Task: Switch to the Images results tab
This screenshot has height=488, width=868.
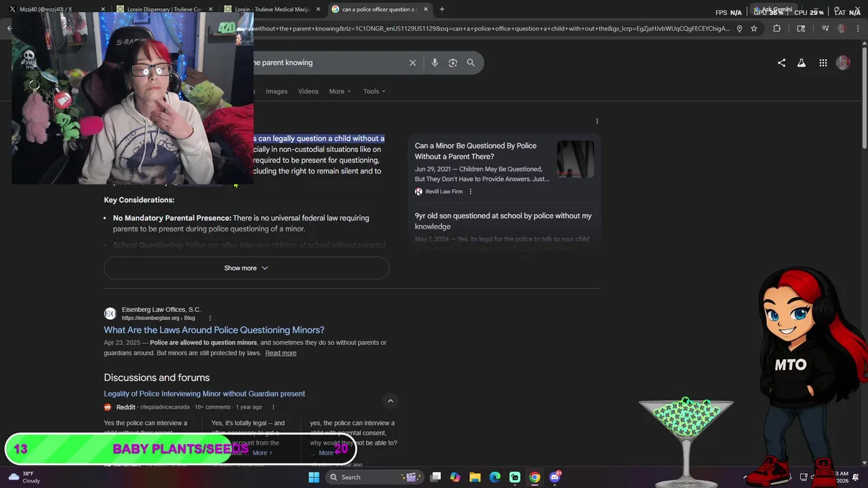Action: coord(277,91)
